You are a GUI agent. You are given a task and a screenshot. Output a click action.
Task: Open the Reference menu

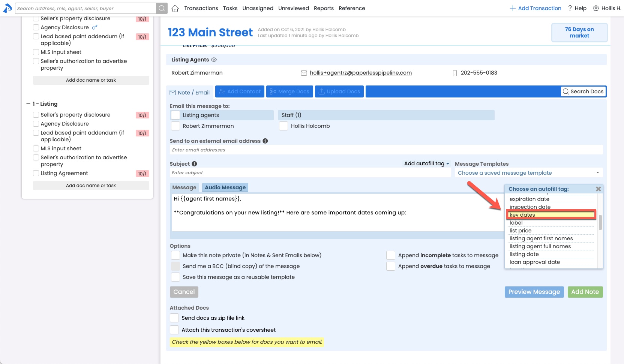pos(352,8)
